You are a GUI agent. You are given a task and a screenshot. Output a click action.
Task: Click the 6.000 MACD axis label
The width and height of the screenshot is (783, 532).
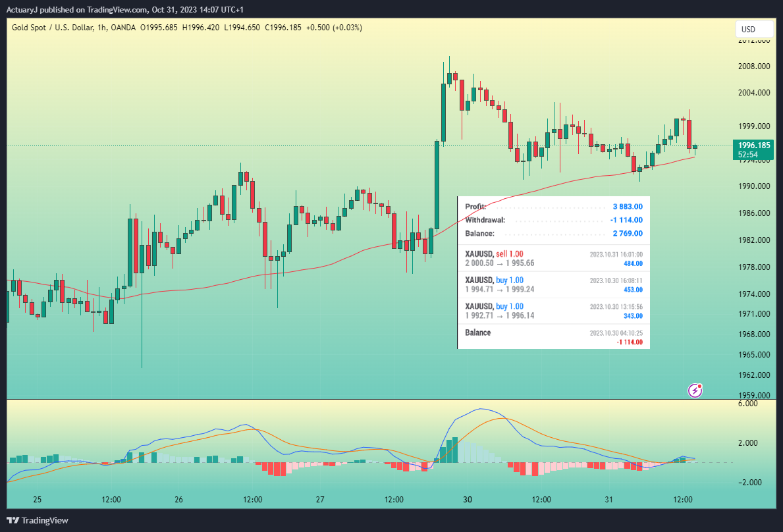(747, 403)
